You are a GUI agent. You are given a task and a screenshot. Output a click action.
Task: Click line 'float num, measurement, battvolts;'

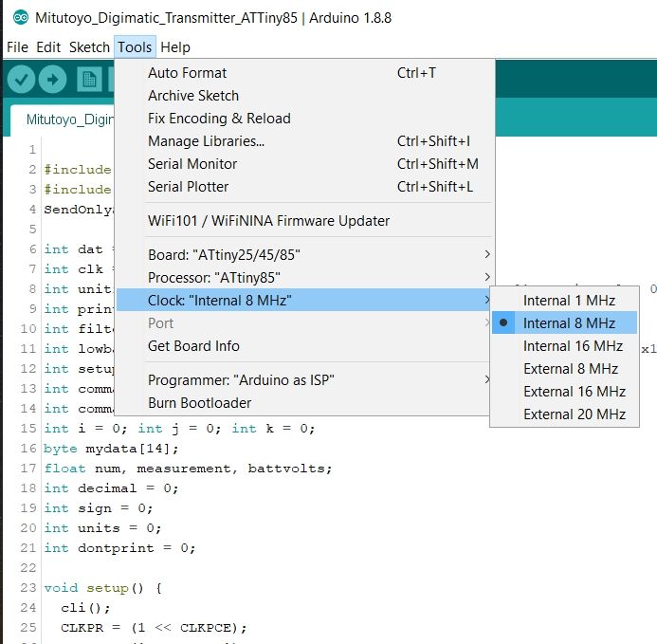point(188,469)
